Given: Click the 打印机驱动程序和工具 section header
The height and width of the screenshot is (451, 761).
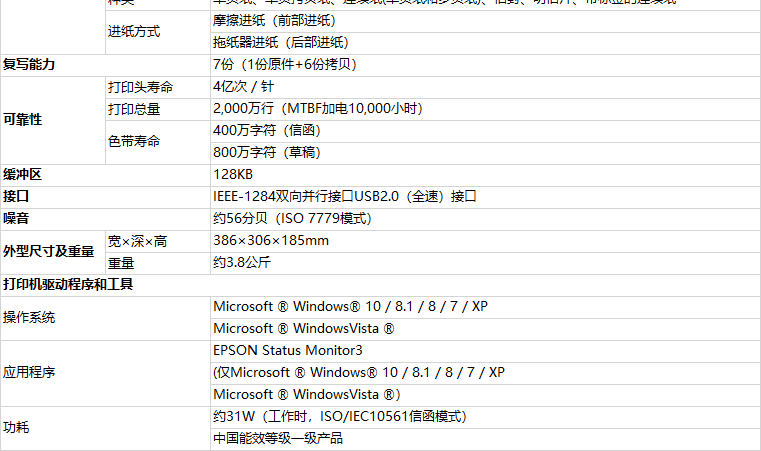Looking at the screenshot, I should tap(68, 284).
